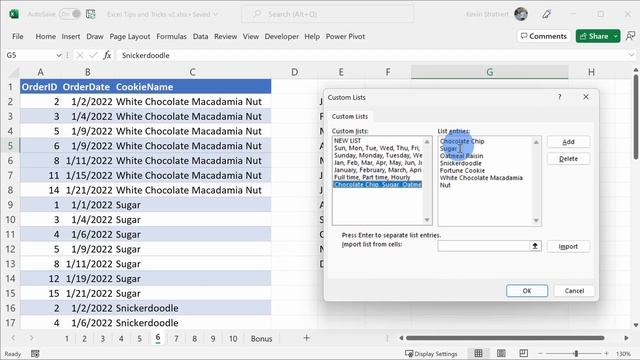Image resolution: width=640 pixels, height=360 pixels.
Task: Click Snickerdoodle in list entries
Action: point(460,163)
